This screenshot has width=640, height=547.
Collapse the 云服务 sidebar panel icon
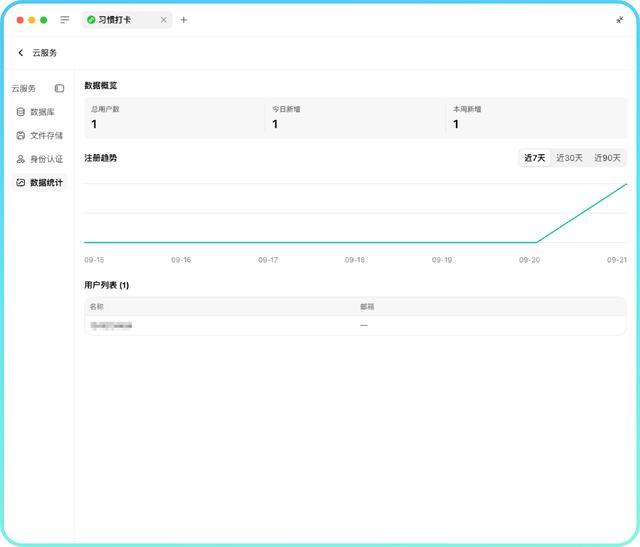pos(59,88)
